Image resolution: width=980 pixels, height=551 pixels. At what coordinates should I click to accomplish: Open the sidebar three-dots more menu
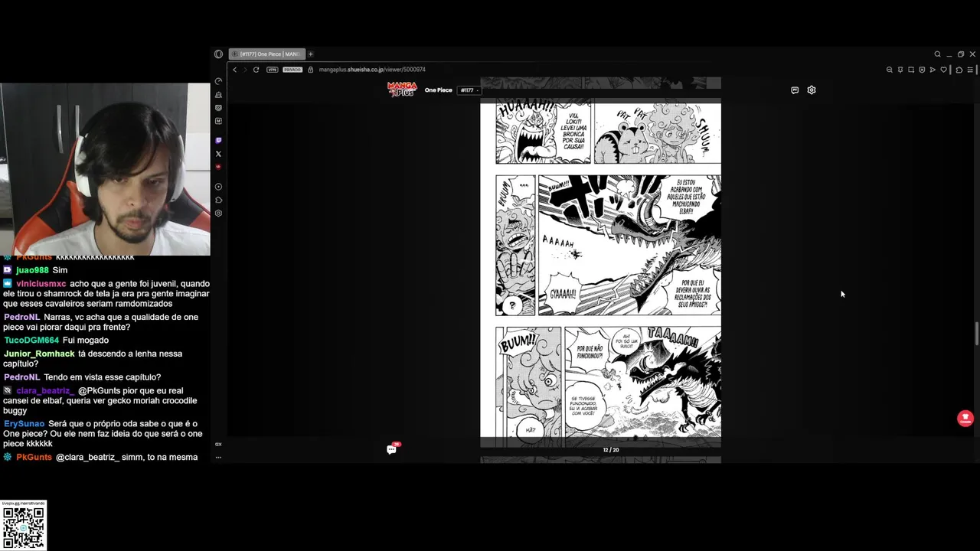(x=218, y=457)
